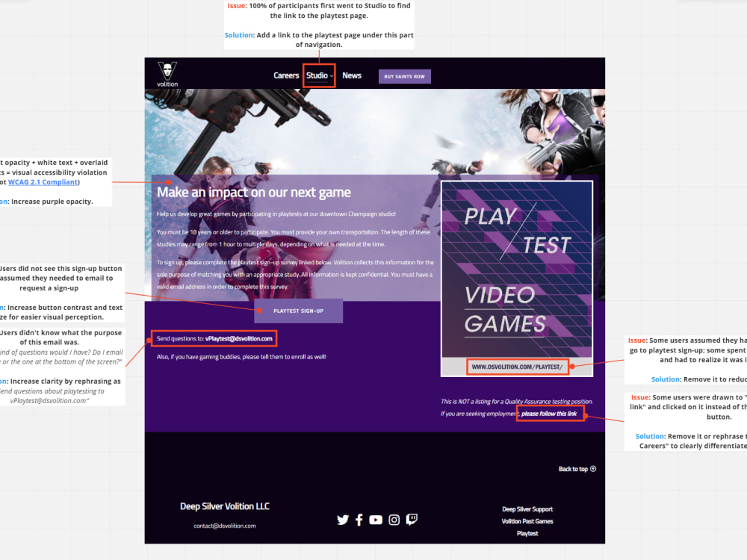
Task: Click the WWW.DSVOLITION.COM/PLAYTEST/ banner text
Action: click(517, 367)
